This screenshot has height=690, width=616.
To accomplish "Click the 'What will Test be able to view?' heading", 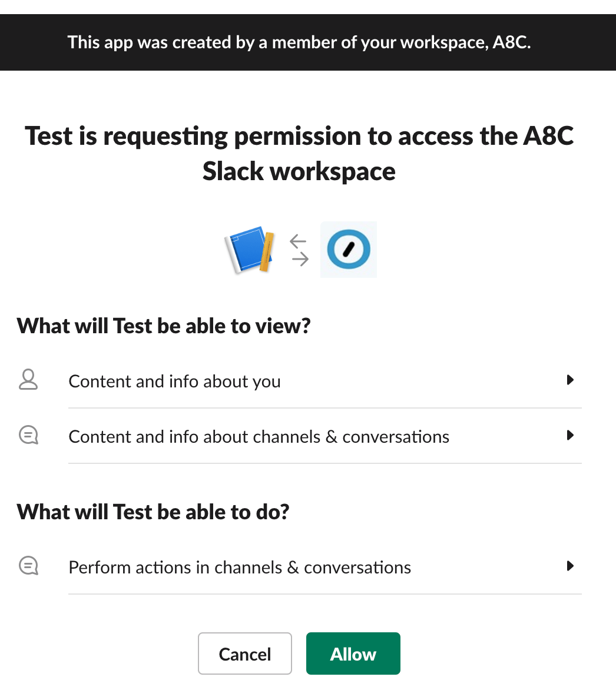I will [164, 326].
